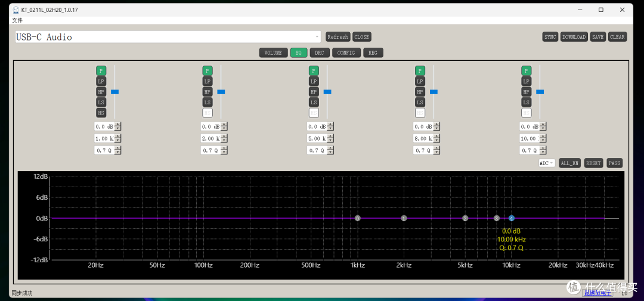Viewport: 644px width, 301px height.
Task: Click the gain slider handle of 2.00 k band
Action: [221, 92]
